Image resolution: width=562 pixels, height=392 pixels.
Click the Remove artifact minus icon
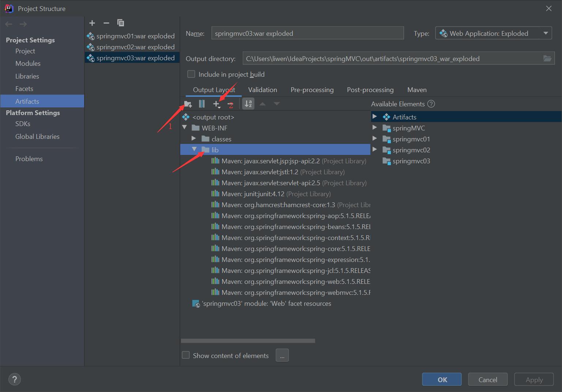pyautogui.click(x=106, y=23)
